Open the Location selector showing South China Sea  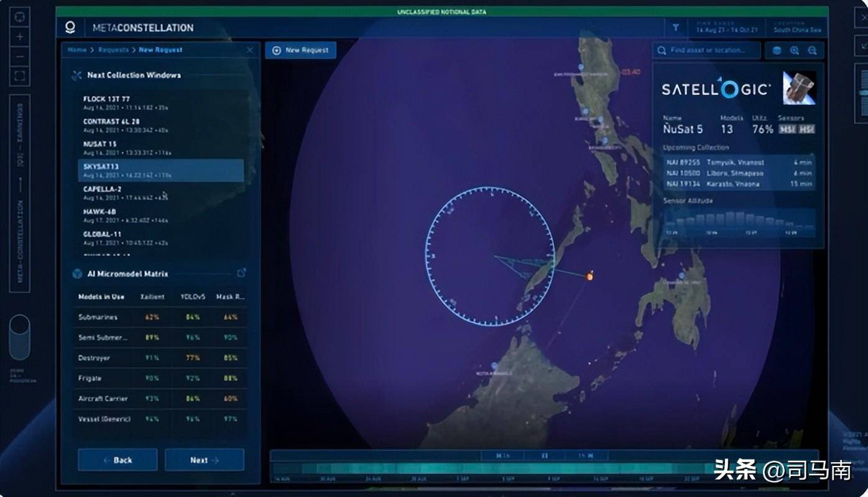(x=796, y=27)
